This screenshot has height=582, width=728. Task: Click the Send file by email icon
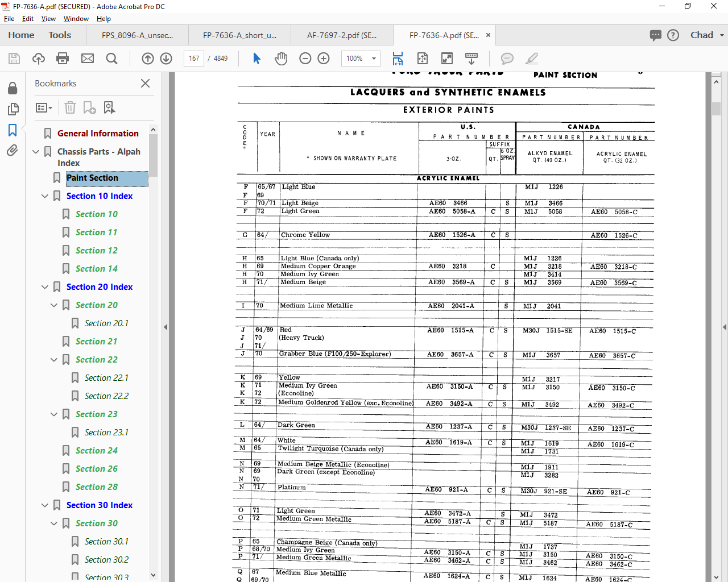click(x=88, y=59)
